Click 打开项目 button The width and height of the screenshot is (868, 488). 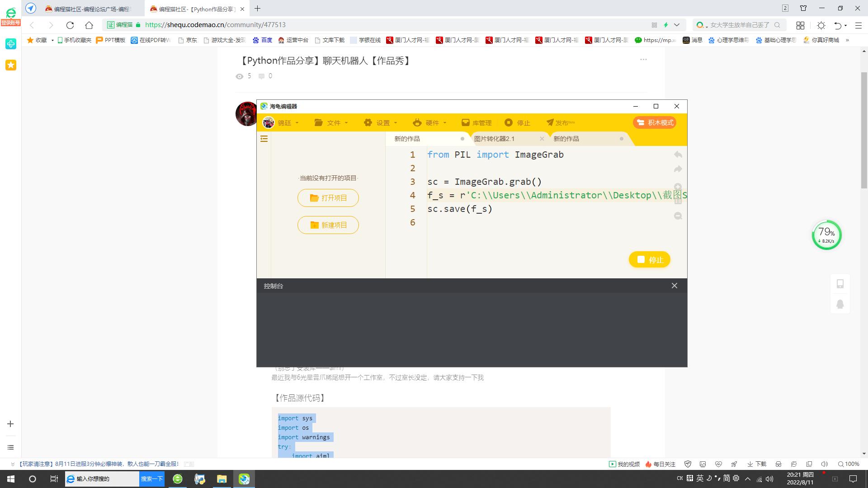click(328, 198)
